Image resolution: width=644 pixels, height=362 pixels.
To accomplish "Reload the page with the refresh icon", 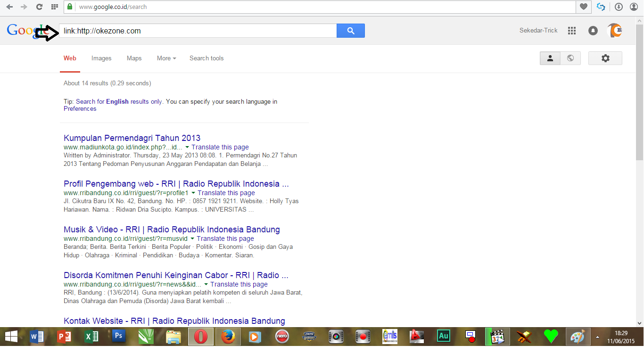I will click(40, 7).
